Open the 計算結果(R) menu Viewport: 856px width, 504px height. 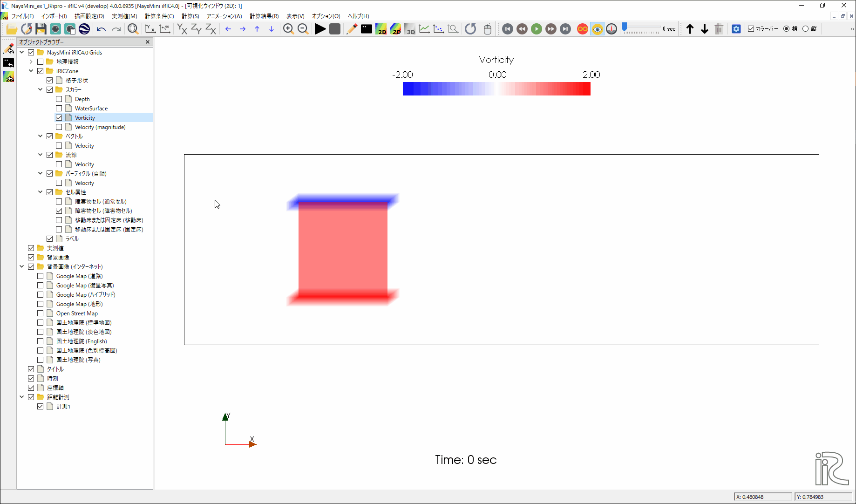264,16
